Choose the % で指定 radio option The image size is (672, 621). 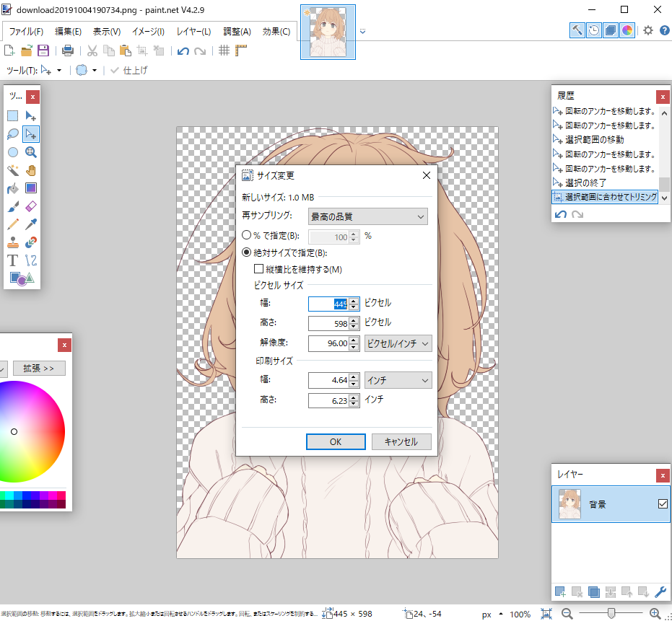[x=246, y=234]
